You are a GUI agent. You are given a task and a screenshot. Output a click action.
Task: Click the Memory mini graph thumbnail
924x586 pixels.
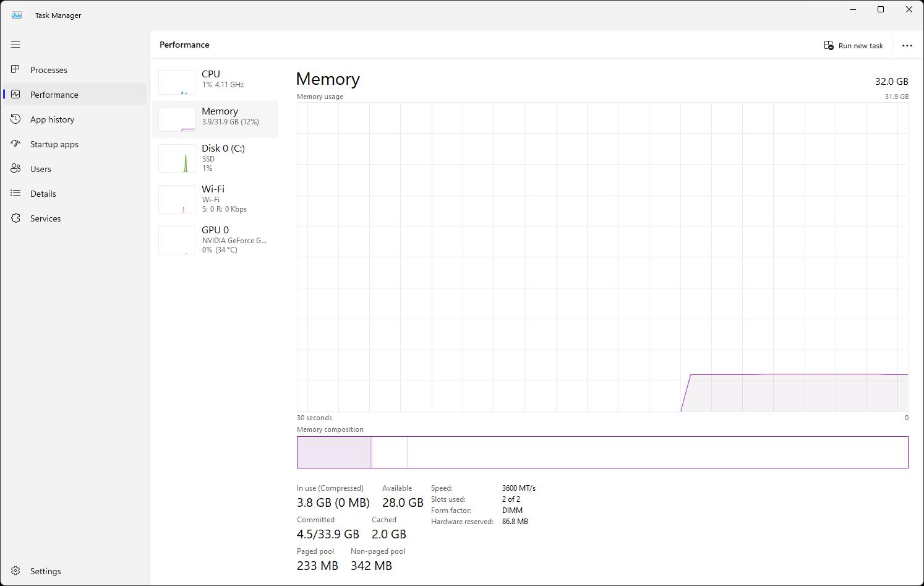tap(177, 119)
